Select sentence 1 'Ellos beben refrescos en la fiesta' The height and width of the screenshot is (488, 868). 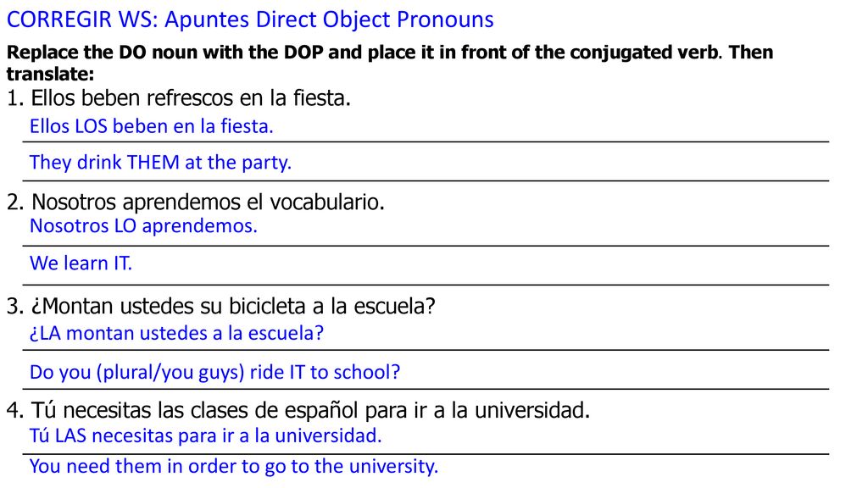pyautogui.click(x=178, y=98)
